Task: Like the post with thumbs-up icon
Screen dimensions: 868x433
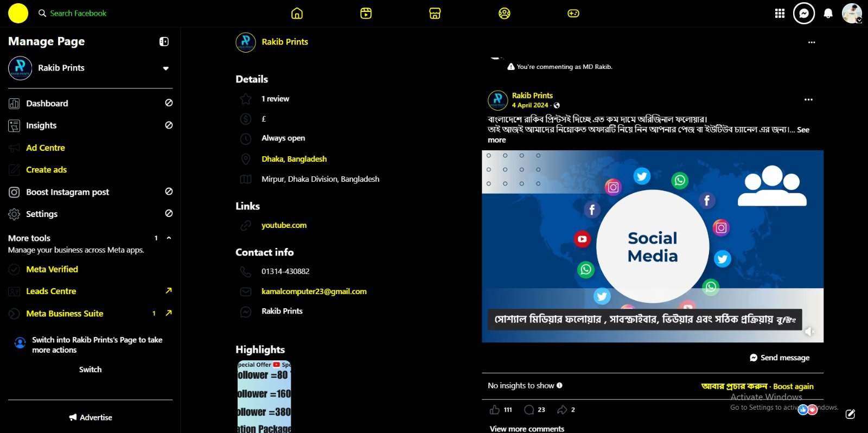Action: (x=495, y=410)
